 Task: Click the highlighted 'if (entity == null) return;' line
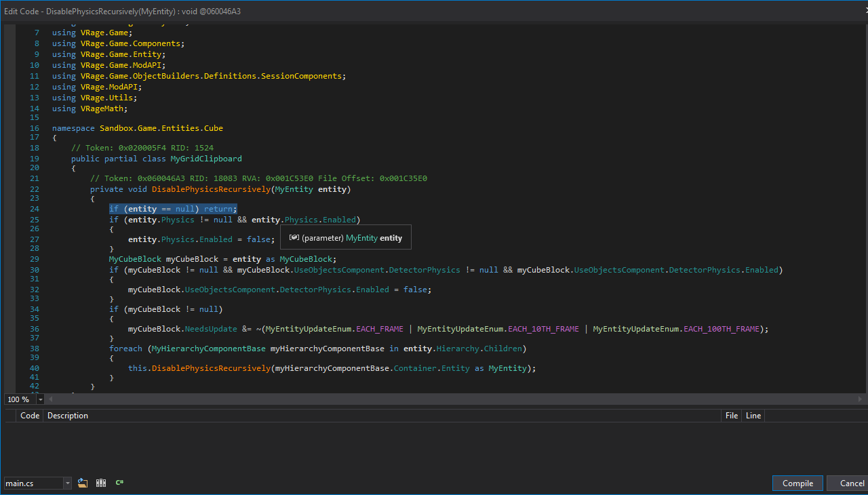tap(173, 209)
